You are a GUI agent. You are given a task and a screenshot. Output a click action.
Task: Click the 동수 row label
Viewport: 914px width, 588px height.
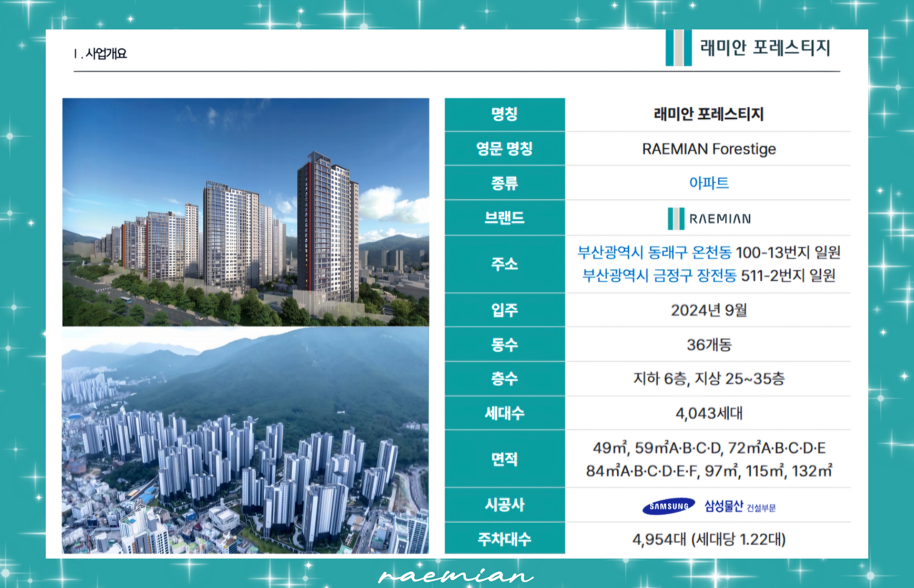click(505, 345)
